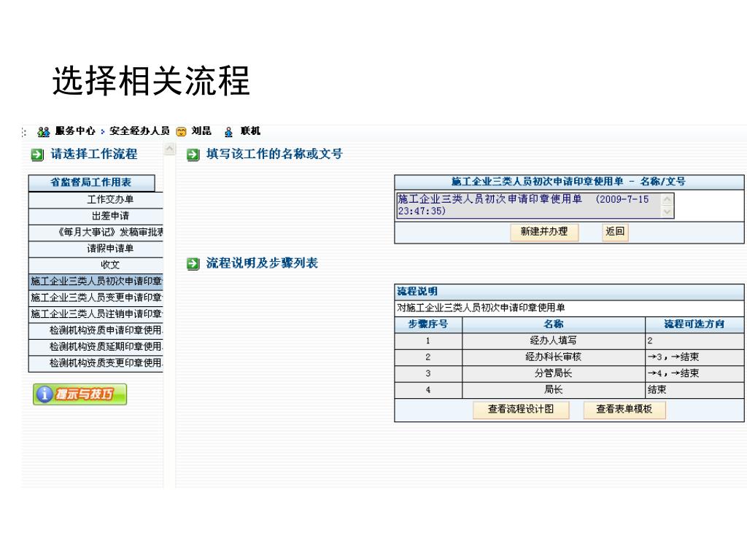Click the 联机 online status user icon
This screenshot has width=747, height=560.
[x=228, y=131]
